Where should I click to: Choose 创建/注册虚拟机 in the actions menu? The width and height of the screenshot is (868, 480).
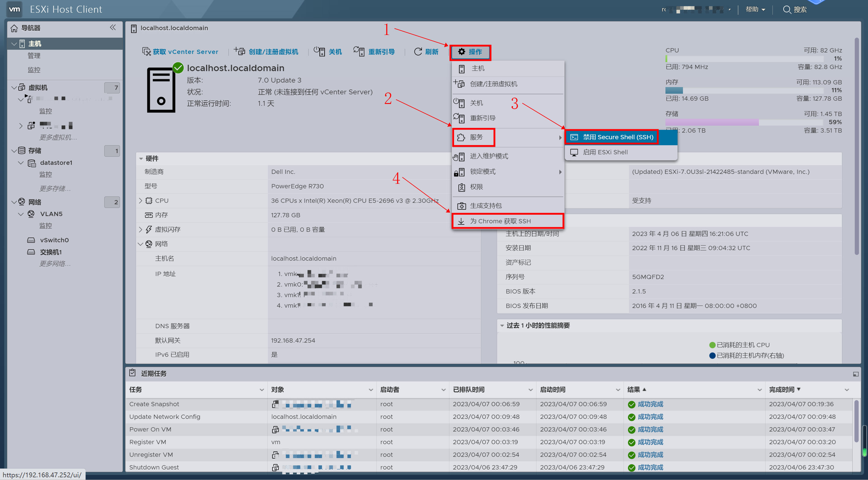pyautogui.click(x=508, y=84)
